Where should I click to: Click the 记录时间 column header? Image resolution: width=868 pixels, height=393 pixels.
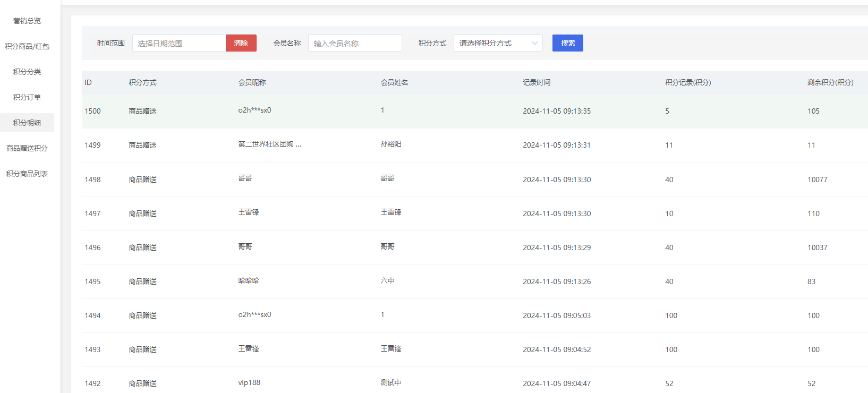(x=537, y=82)
